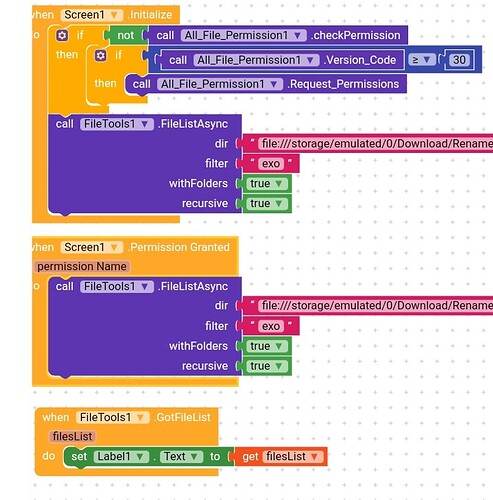Open Text property dropdown in set block
Screen dimensions: 493x500
(181, 456)
